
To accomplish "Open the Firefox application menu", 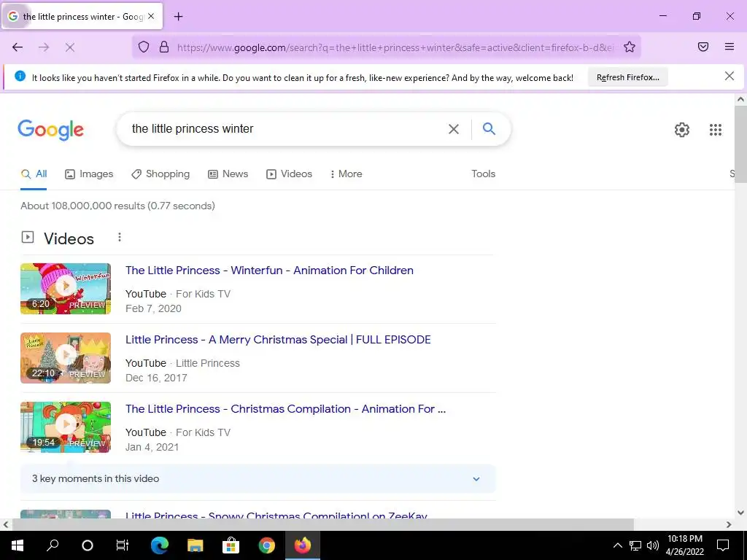I will click(729, 47).
